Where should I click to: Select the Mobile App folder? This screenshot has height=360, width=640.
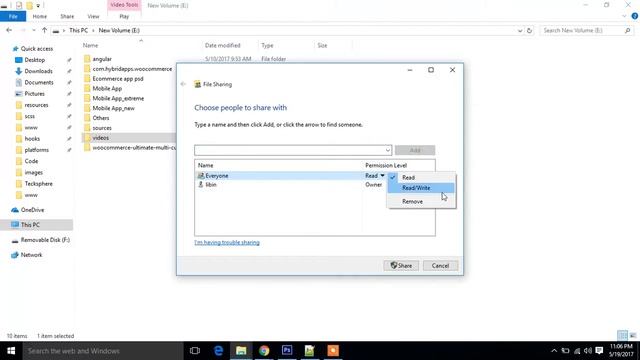point(107,89)
